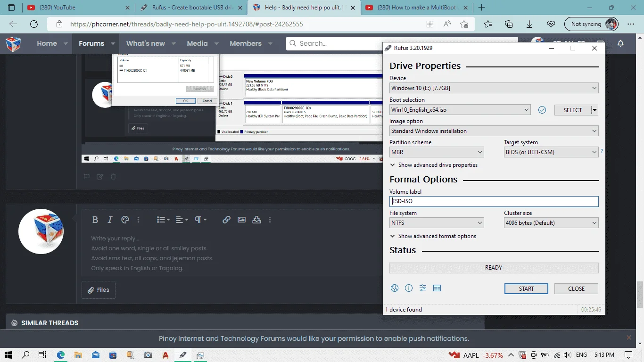This screenshot has width=644, height=362.
Task: Open the What's new menu
Action: click(145, 43)
